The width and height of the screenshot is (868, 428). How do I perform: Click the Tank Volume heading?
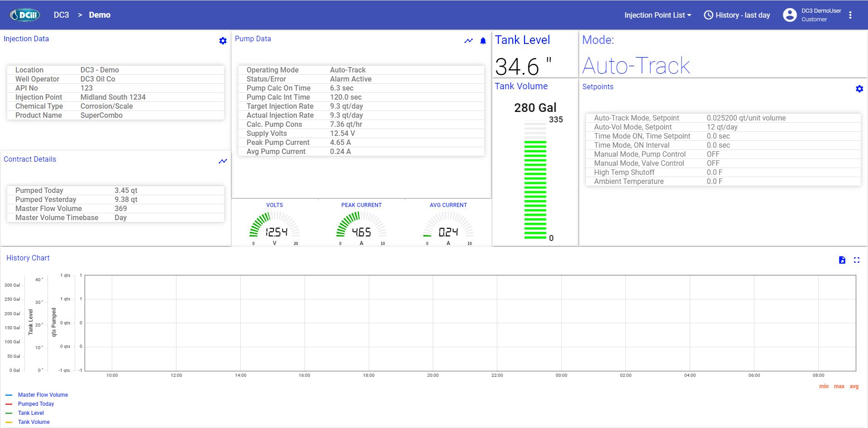(521, 86)
